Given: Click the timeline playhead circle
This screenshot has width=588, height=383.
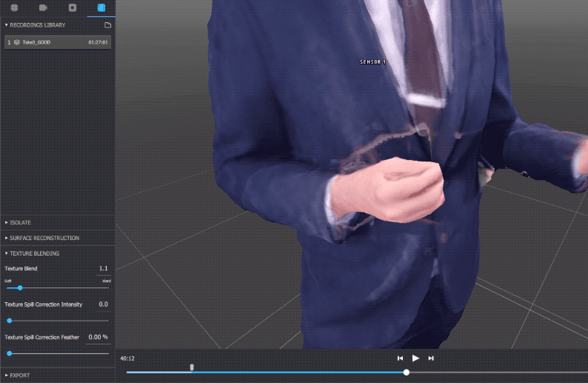Looking at the screenshot, I should (x=407, y=372).
